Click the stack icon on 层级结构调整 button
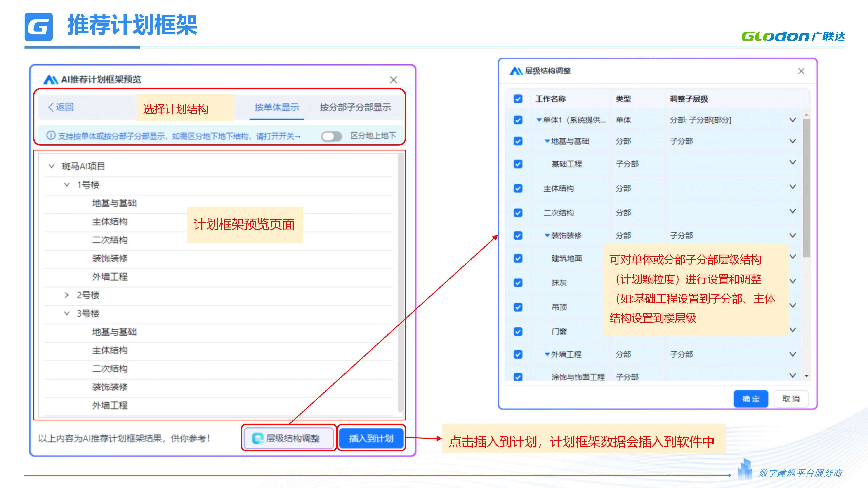Image resolution: width=868 pixels, height=488 pixels. click(258, 438)
